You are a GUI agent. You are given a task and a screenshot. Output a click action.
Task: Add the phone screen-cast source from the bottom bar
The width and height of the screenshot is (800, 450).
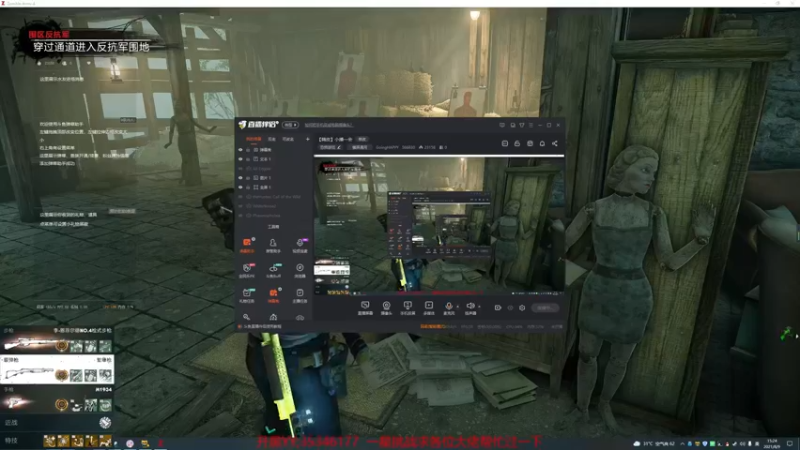(x=407, y=308)
